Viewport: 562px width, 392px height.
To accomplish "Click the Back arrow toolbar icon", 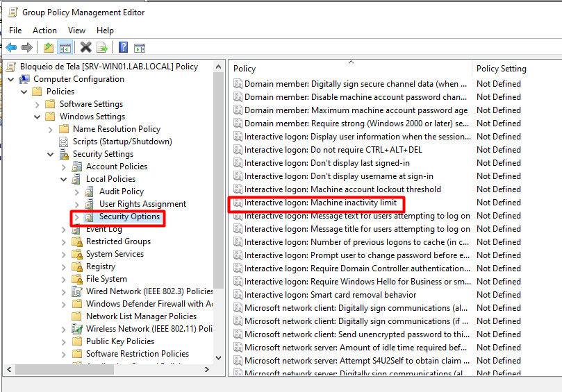I will (x=11, y=48).
